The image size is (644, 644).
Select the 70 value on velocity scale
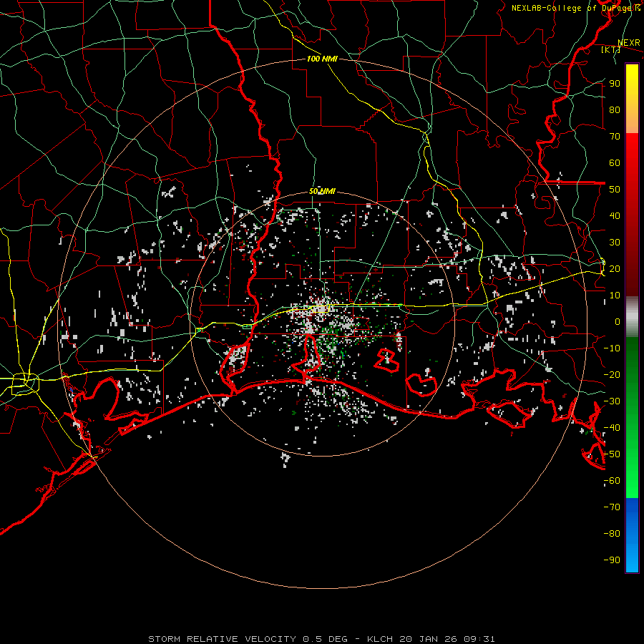615,137
